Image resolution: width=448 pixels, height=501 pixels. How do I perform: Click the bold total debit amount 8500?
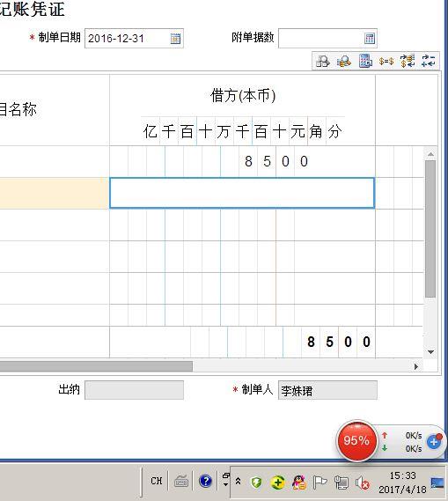coord(339,342)
